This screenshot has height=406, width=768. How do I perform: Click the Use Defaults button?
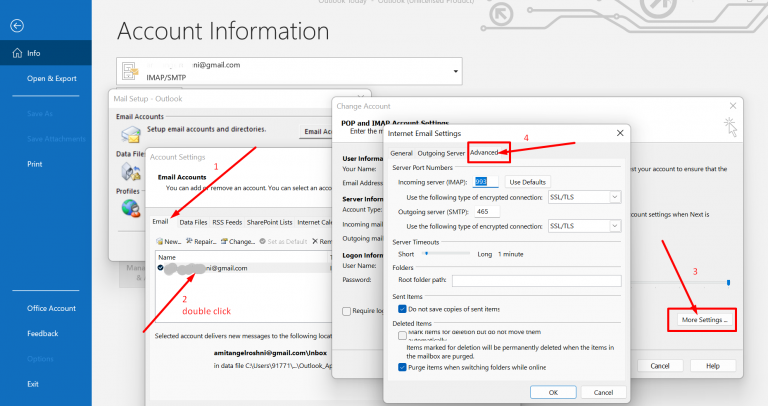(528, 182)
